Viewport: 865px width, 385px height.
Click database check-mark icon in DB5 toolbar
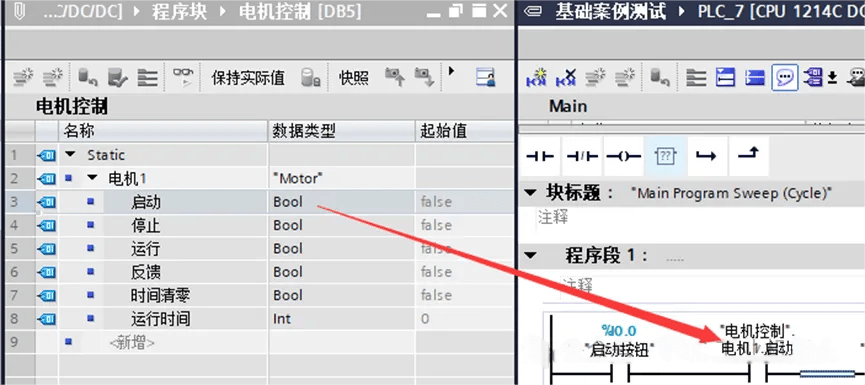118,77
